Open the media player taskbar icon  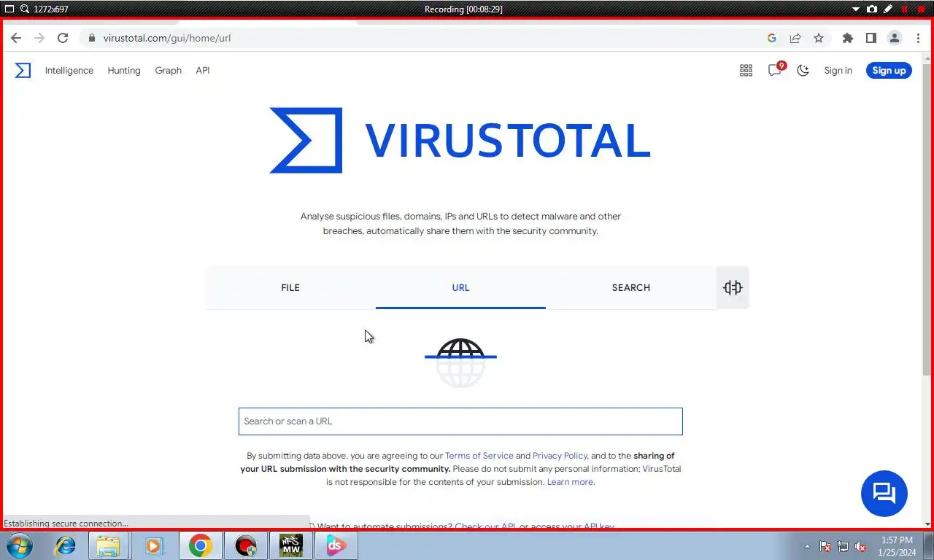(x=153, y=545)
